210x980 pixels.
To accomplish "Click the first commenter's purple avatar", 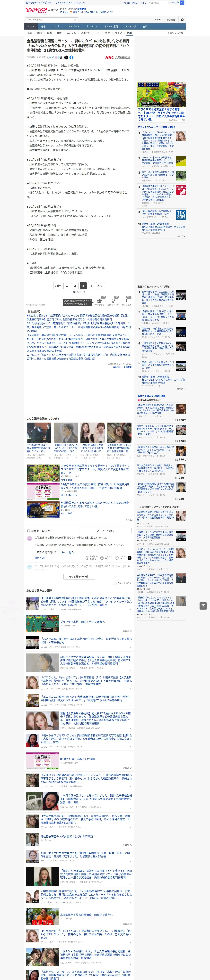I will [29, 538].
